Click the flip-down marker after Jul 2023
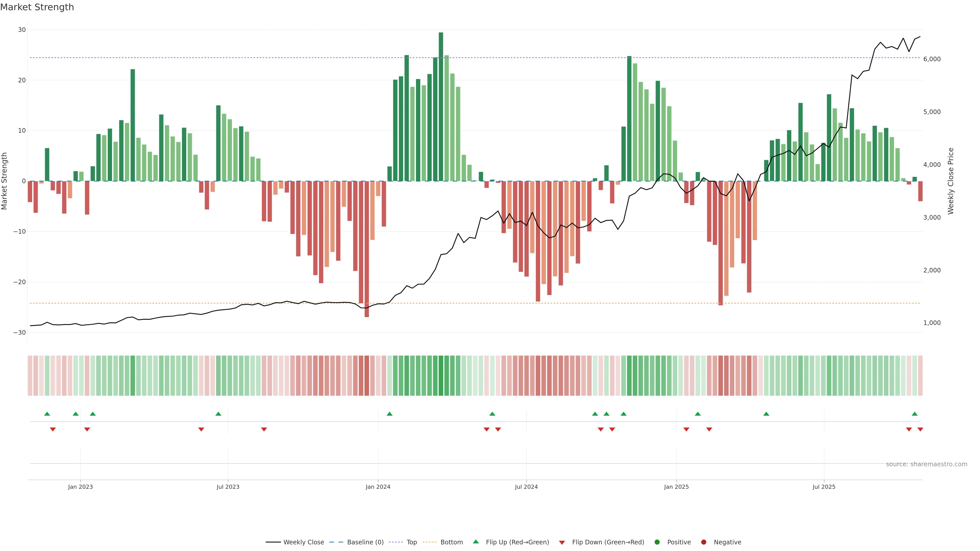 [264, 429]
